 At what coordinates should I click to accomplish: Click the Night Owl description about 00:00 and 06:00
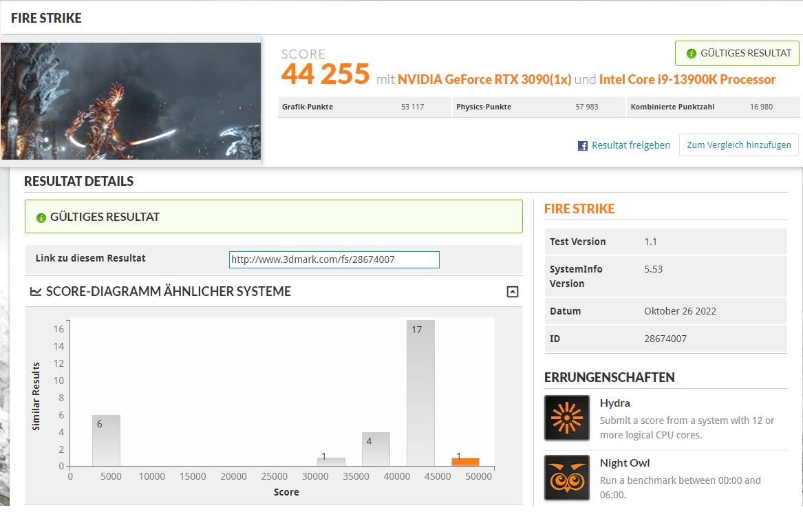click(x=680, y=487)
